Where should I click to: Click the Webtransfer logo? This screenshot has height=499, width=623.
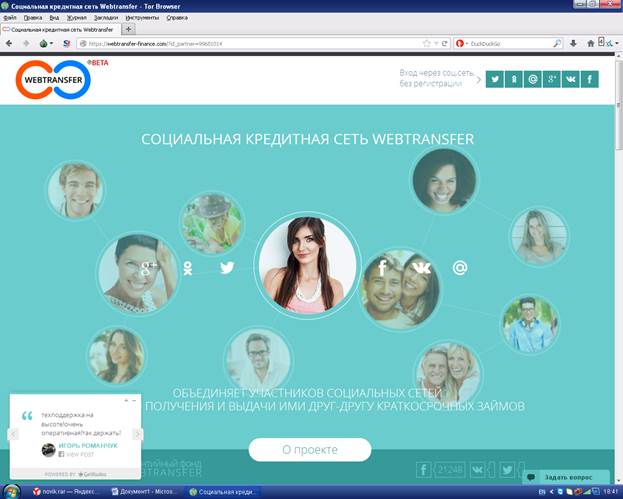[53, 79]
